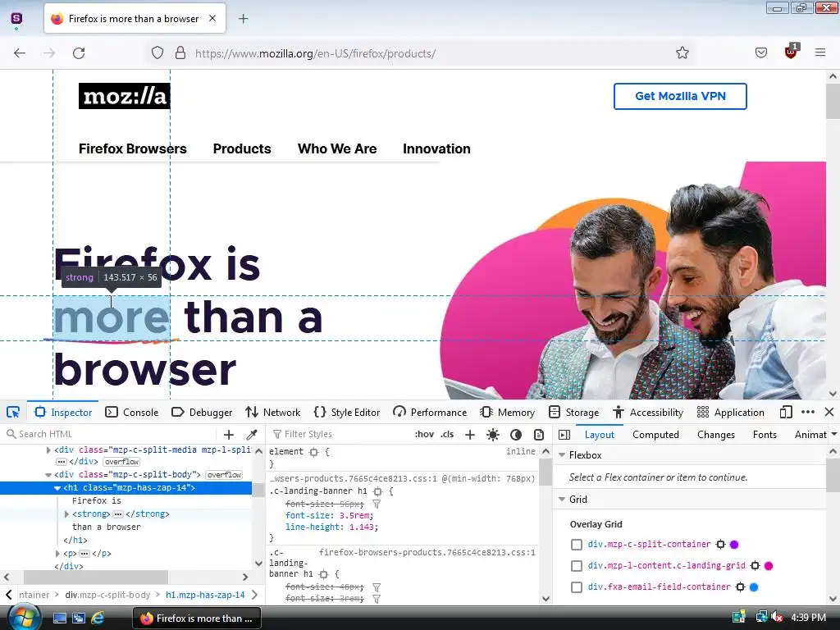Change magenta grid color for c-landing-grid
This screenshot has width=840, height=630.
[x=769, y=566]
